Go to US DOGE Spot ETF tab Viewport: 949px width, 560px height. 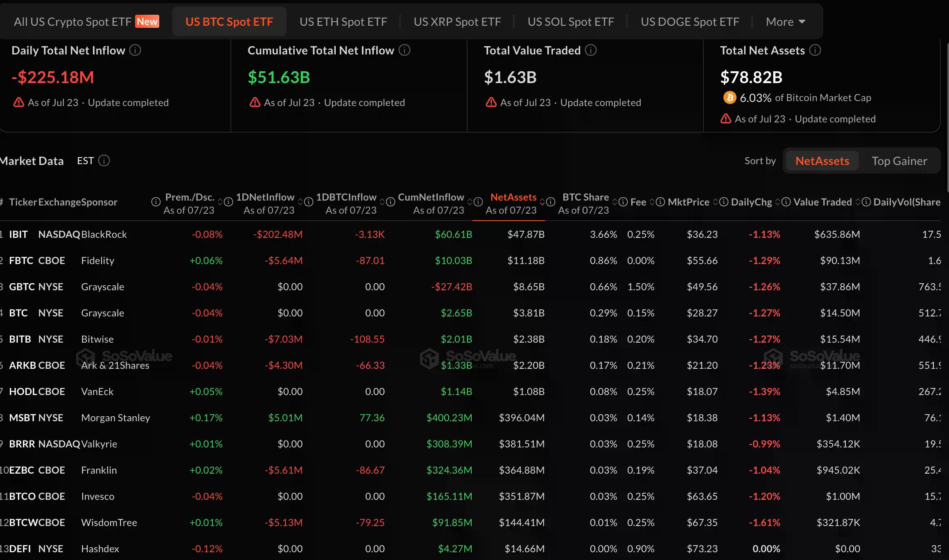(690, 22)
